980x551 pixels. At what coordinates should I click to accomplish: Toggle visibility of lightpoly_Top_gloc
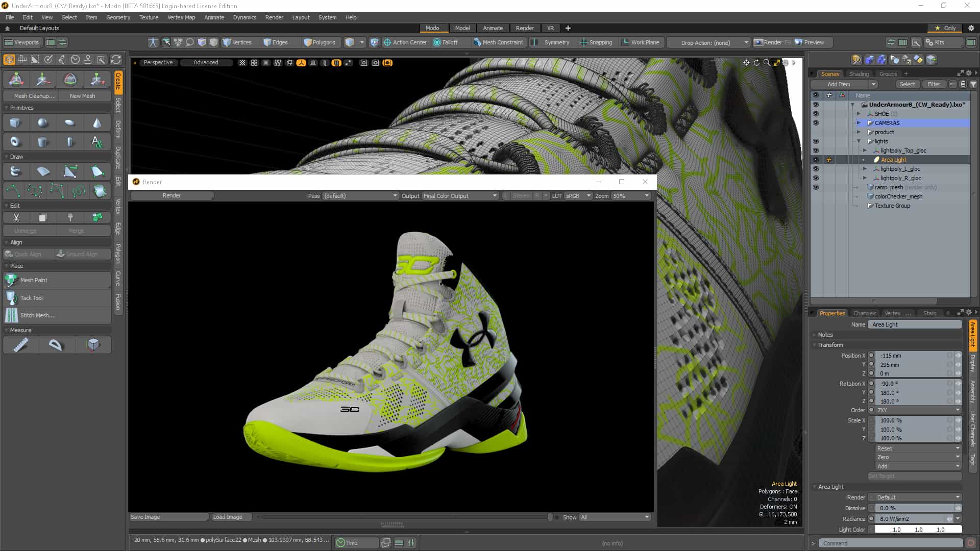(816, 151)
